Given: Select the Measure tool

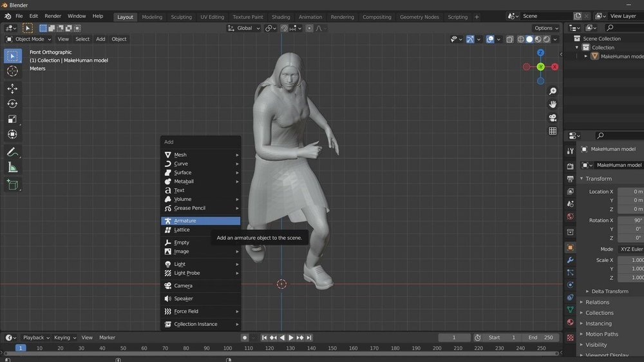Looking at the screenshot, I should click(x=12, y=167).
